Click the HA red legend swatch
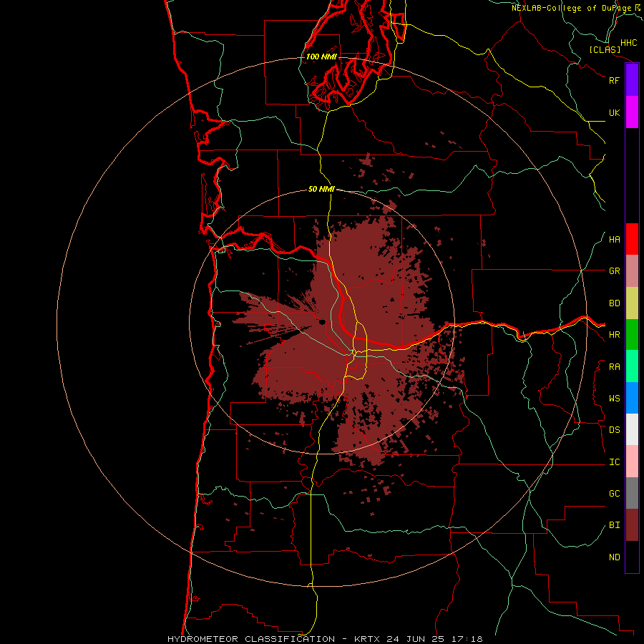The height and width of the screenshot is (644, 644). pyautogui.click(x=632, y=239)
